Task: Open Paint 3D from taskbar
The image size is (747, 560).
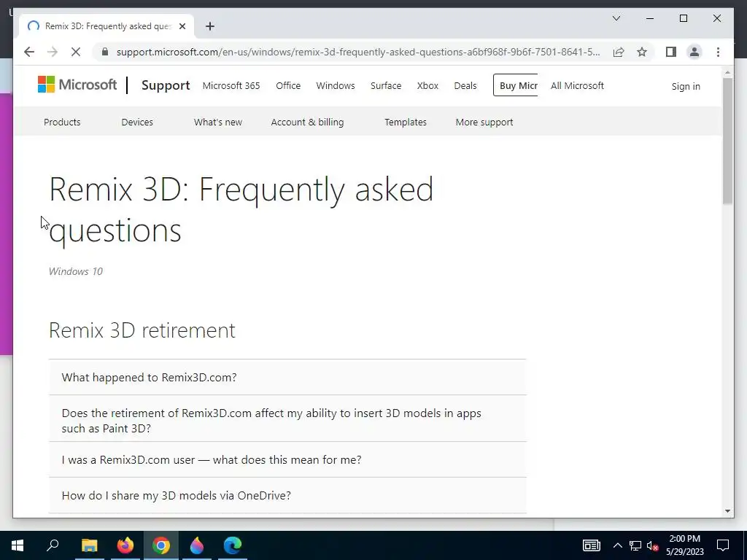Action: click(x=197, y=545)
